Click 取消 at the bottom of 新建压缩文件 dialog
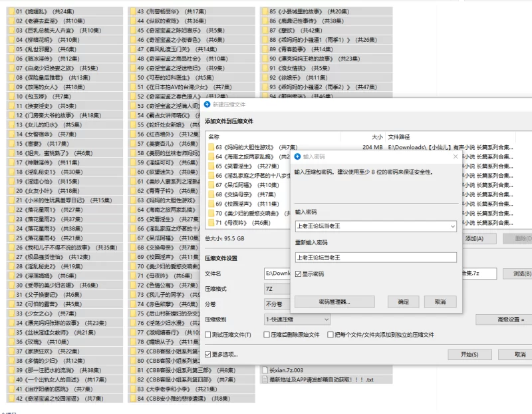 (515, 354)
